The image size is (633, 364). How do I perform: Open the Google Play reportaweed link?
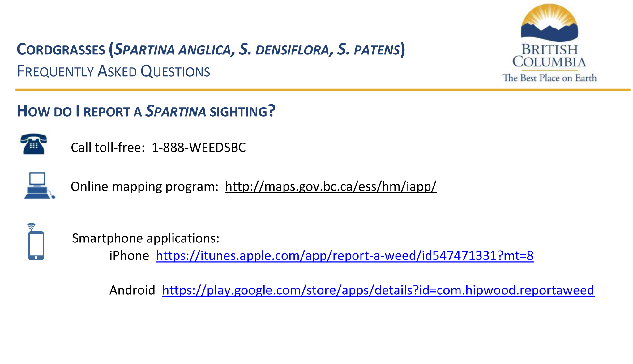pos(378,290)
